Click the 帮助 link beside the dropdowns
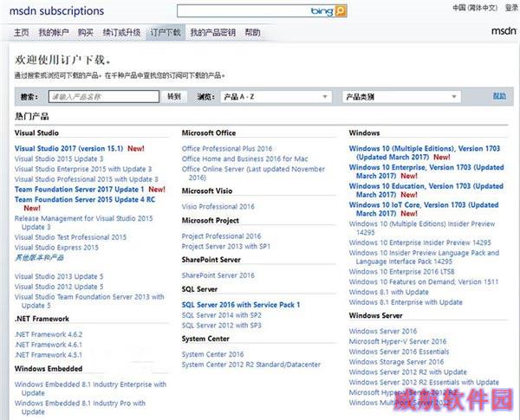This screenshot has height=420, width=520. [499, 96]
